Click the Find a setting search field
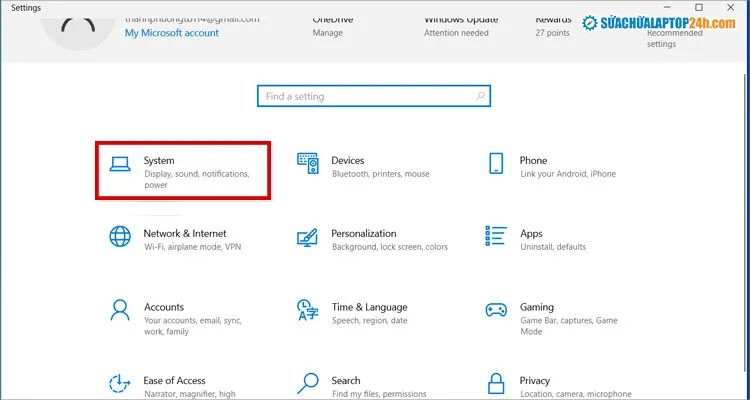Viewport: 750px width, 400px height. point(374,96)
